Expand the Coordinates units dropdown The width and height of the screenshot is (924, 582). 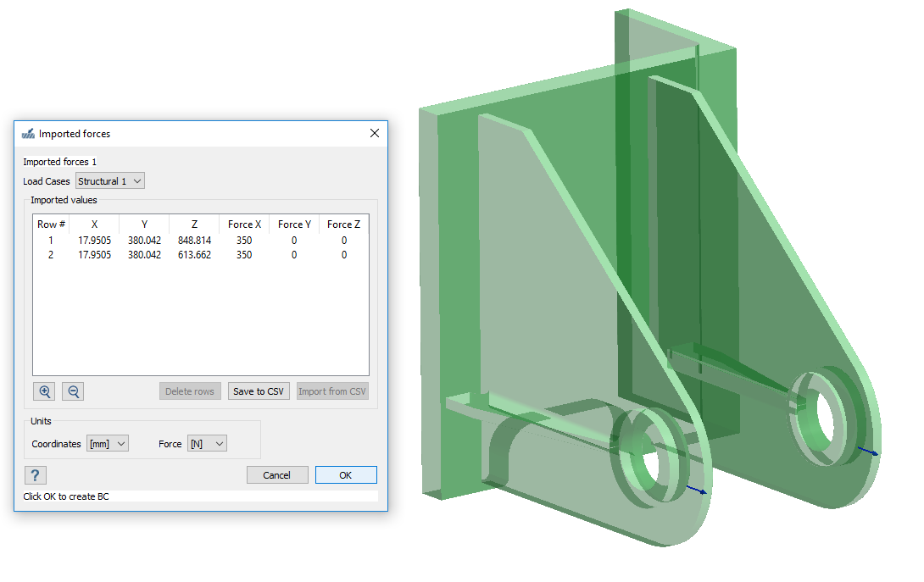pyautogui.click(x=108, y=443)
